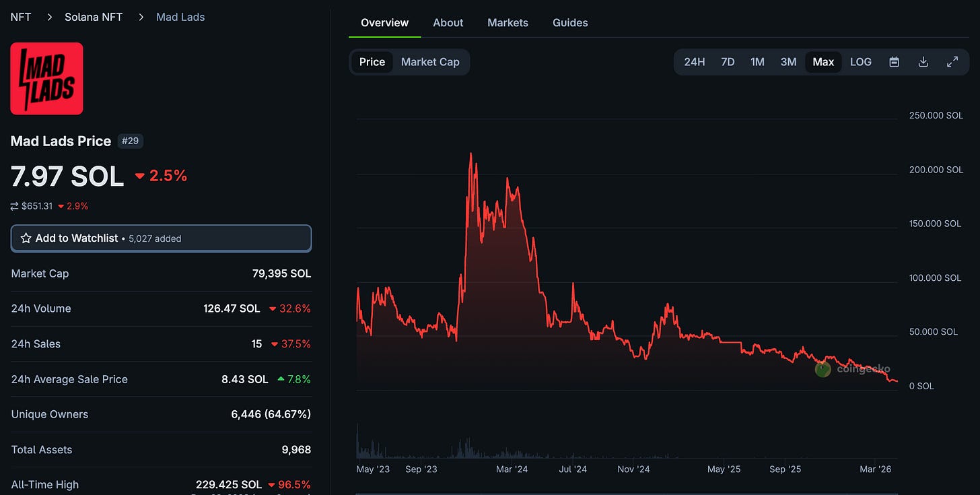Select the 1M chart range
The height and width of the screenshot is (495, 980).
[757, 62]
